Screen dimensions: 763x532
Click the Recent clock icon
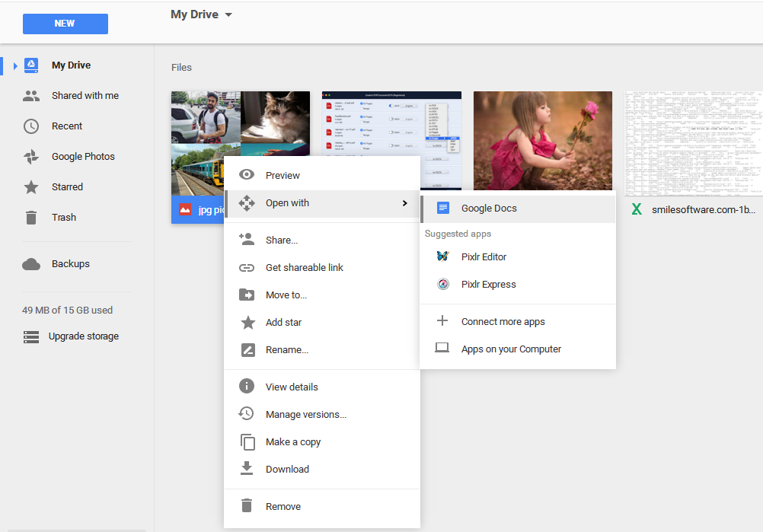coord(31,126)
